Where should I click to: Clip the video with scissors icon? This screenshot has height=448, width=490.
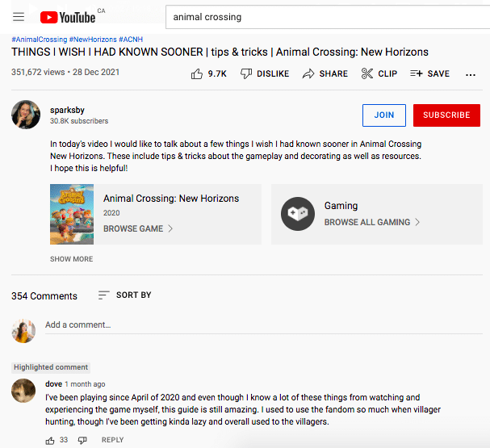[379, 73]
